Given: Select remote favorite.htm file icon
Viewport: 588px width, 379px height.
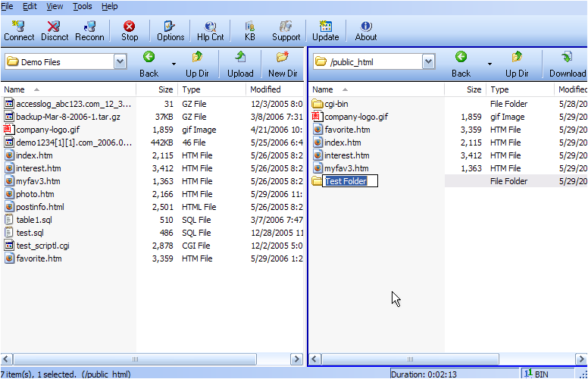Looking at the screenshot, I should (317, 130).
